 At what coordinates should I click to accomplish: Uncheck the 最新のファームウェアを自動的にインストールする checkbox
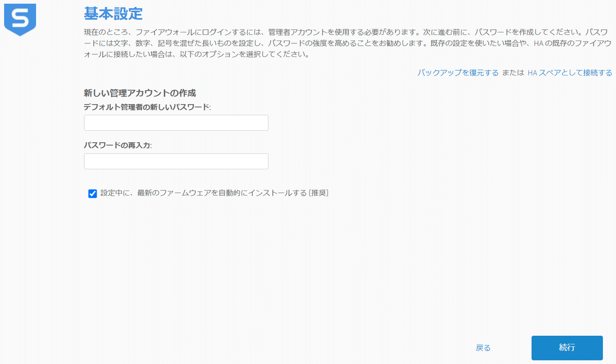pos(93,194)
